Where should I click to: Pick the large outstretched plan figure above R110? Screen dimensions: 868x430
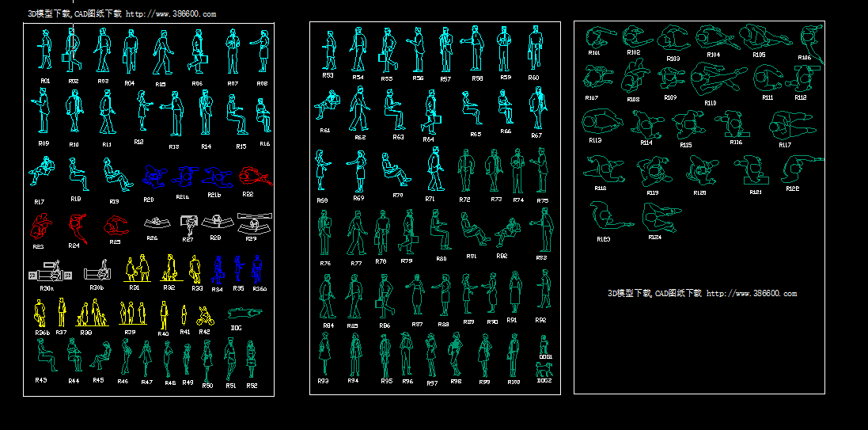pyautogui.click(x=718, y=80)
